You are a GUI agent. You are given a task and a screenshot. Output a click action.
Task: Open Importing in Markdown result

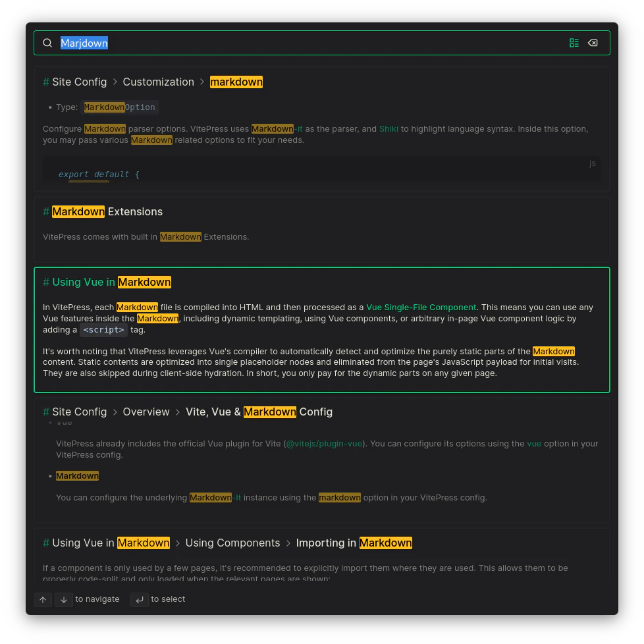pos(354,543)
